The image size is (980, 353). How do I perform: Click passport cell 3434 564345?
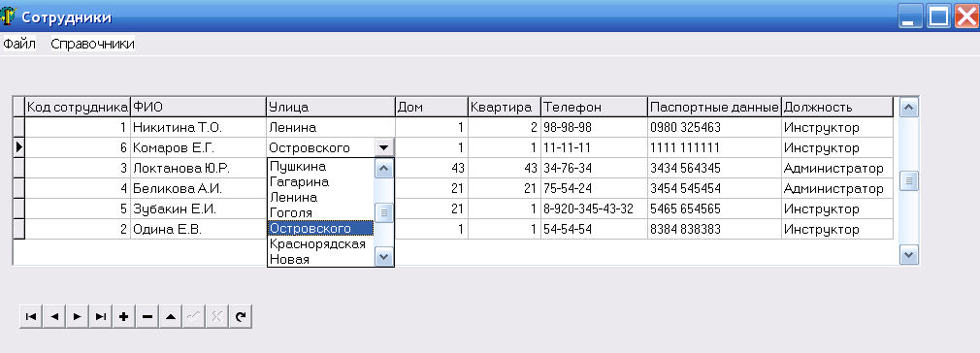[714, 168]
